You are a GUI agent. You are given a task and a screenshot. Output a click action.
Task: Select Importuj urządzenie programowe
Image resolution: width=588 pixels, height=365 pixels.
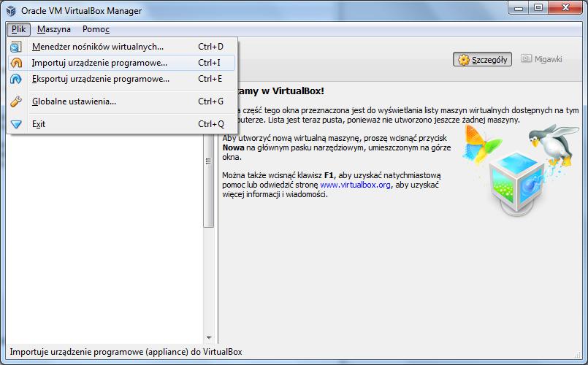tap(121, 63)
